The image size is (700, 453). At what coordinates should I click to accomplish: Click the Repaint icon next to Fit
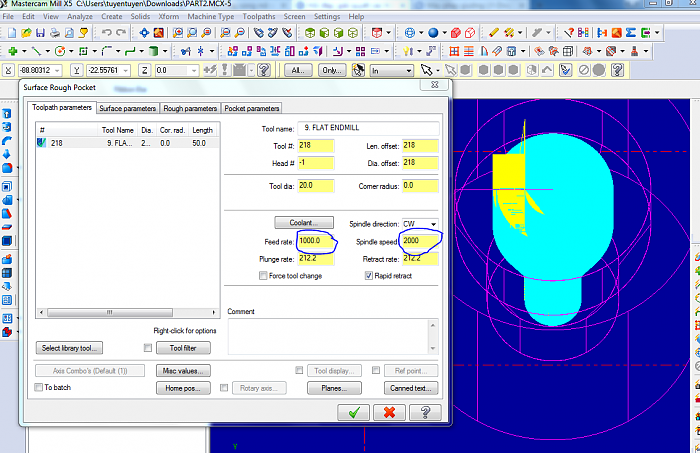[x=158, y=33]
